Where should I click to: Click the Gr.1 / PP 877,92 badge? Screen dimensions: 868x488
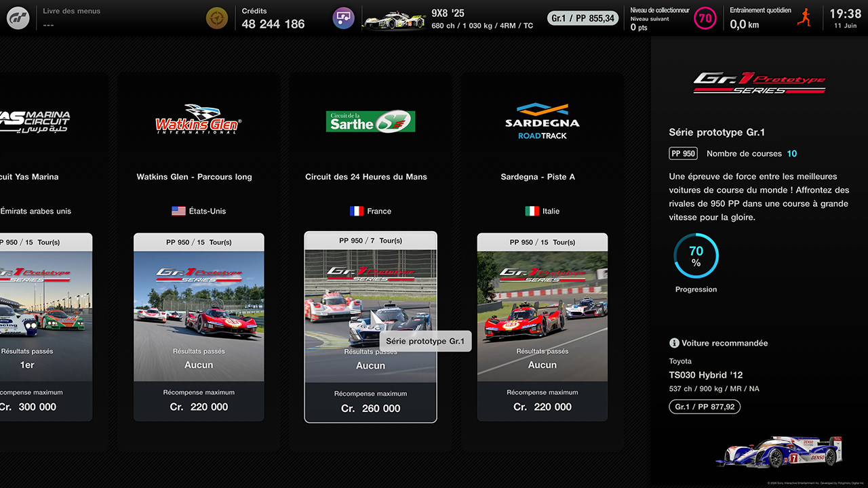pos(705,407)
